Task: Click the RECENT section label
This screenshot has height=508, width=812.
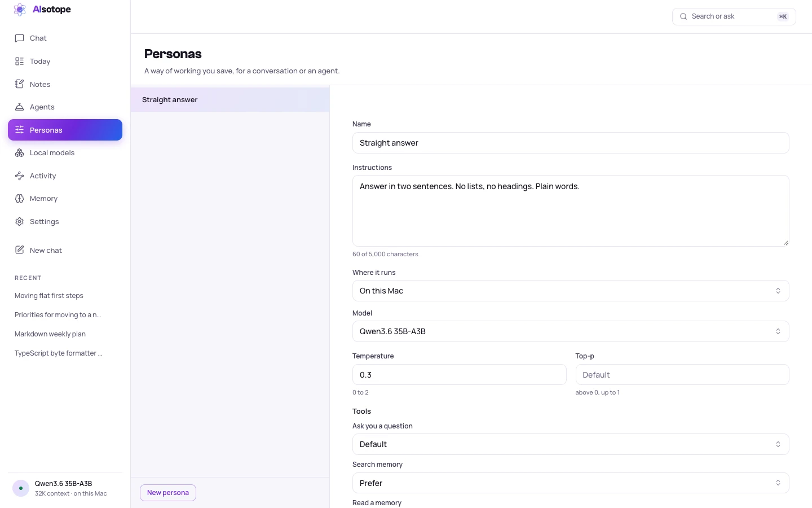Action: [x=28, y=278]
